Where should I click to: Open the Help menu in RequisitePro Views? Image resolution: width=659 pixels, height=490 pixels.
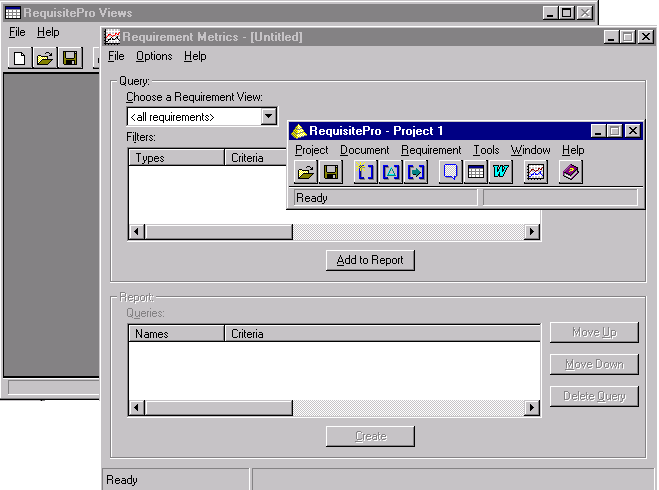[48, 32]
